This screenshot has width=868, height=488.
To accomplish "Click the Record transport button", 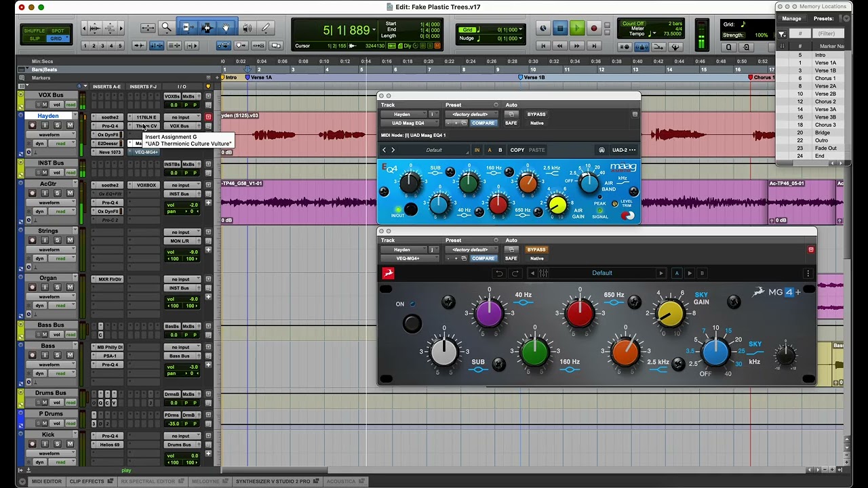I will pyautogui.click(x=594, y=28).
